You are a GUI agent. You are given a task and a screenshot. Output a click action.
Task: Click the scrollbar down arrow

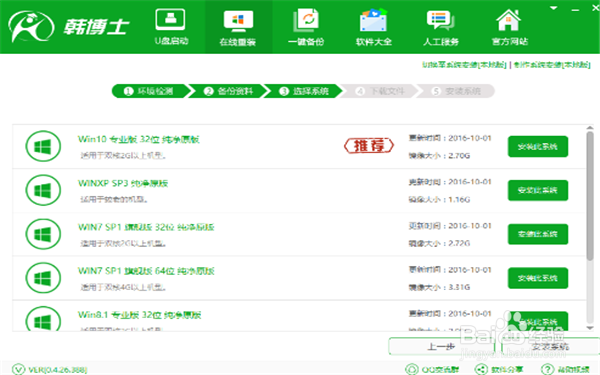click(590, 328)
